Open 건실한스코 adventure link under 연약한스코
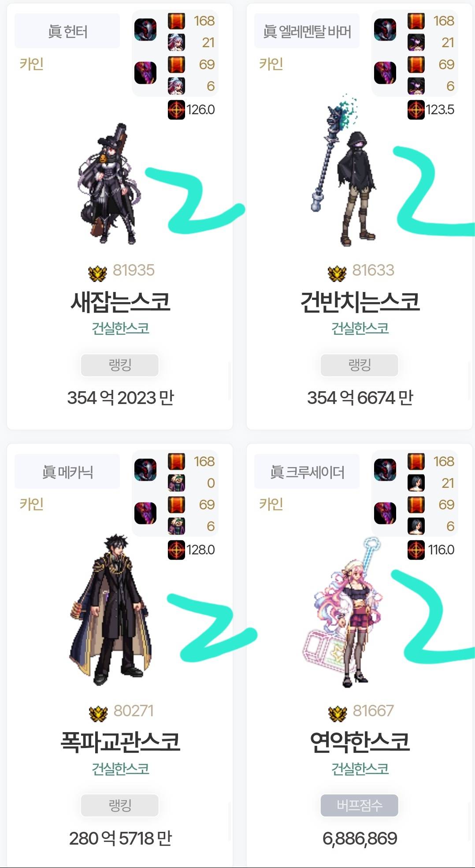This screenshot has width=475, height=868. 360,768
